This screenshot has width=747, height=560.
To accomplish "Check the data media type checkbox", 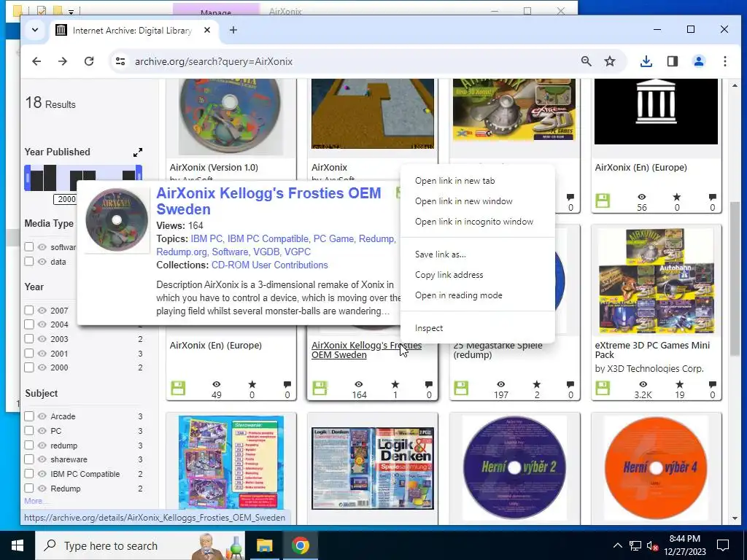I will coord(29,262).
